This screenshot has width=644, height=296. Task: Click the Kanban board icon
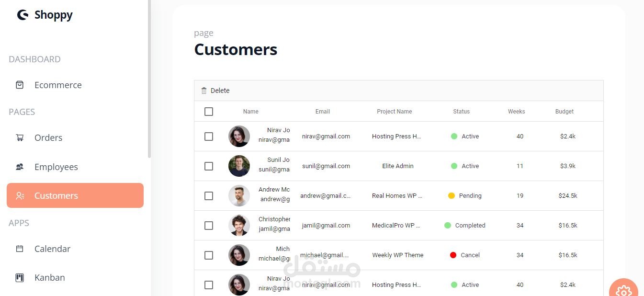(x=20, y=277)
